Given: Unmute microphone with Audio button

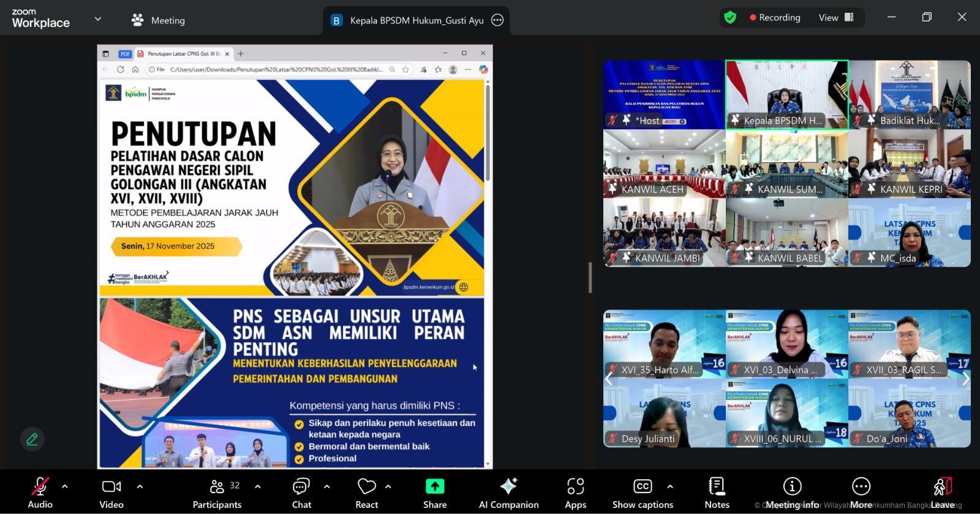Looking at the screenshot, I should [x=40, y=493].
